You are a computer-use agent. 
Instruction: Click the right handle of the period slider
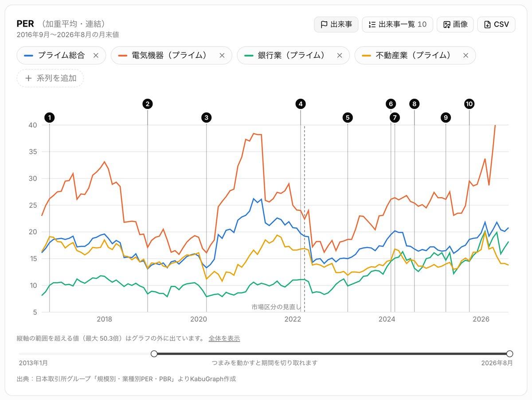pyautogui.click(x=510, y=353)
